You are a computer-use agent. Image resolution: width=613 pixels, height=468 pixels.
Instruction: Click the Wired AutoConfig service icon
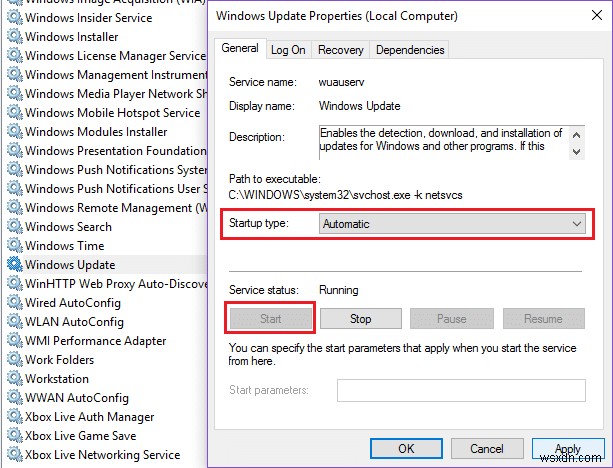pos(14,303)
